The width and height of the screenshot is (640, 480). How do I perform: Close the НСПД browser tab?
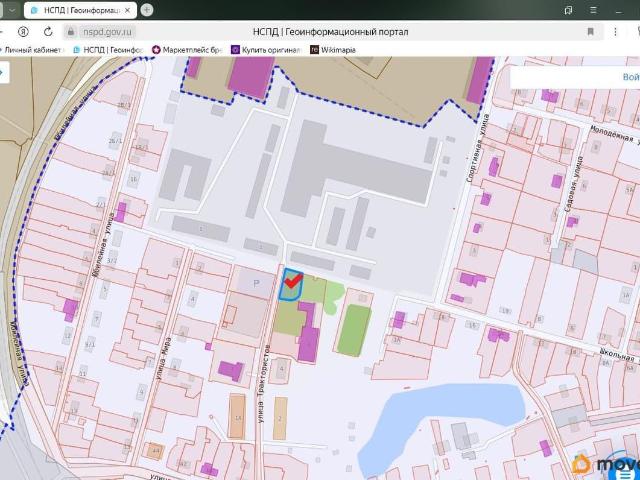(x=127, y=11)
